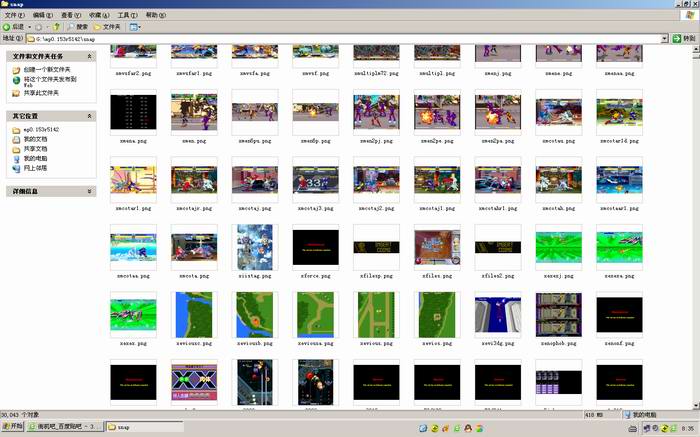Click the xmen6p.png file name
Viewport: 700px width, 437px height.
tap(316, 141)
